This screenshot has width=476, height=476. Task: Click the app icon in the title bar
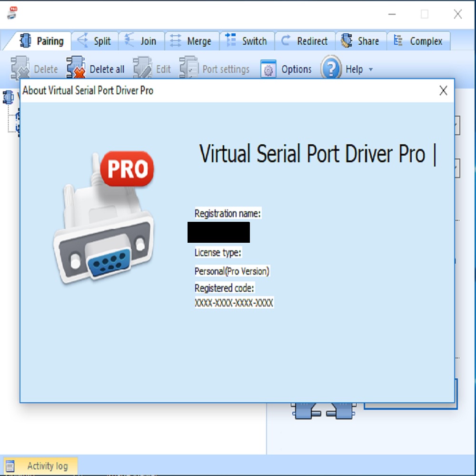(12, 13)
